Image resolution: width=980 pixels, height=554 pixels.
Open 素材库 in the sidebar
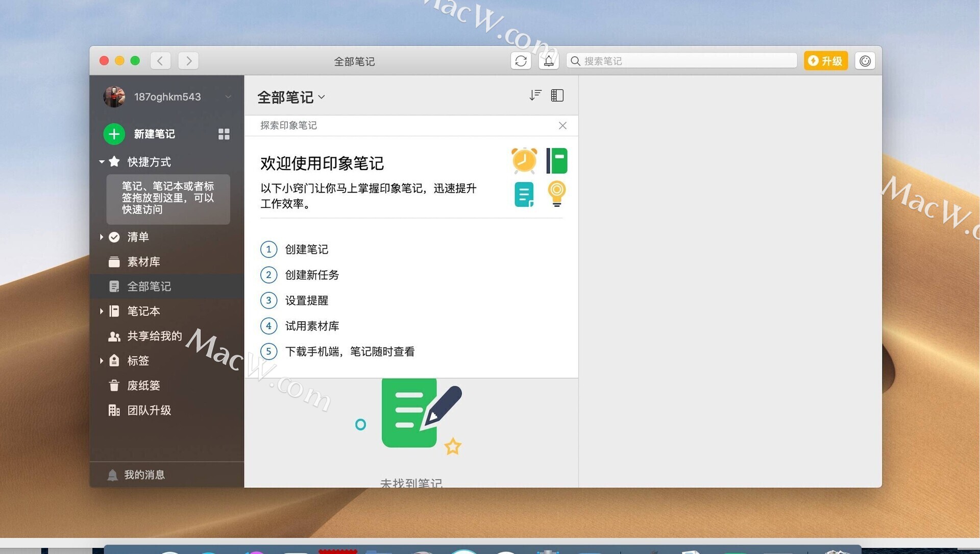click(x=166, y=262)
